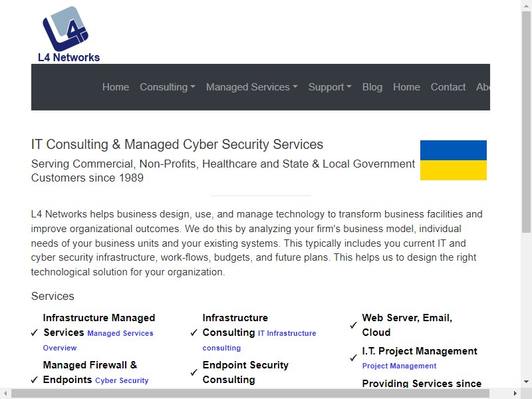This screenshot has width=532, height=399.
Task: Open the Project Management link
Action: pyautogui.click(x=399, y=366)
